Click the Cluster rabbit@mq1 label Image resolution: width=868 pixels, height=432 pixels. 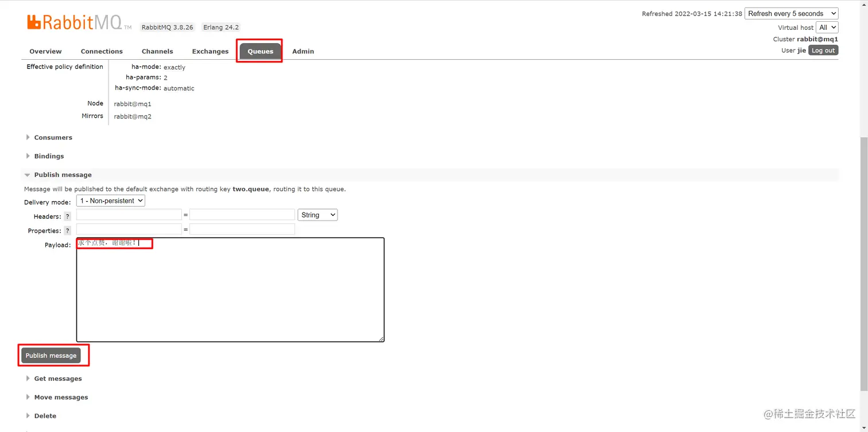click(805, 39)
